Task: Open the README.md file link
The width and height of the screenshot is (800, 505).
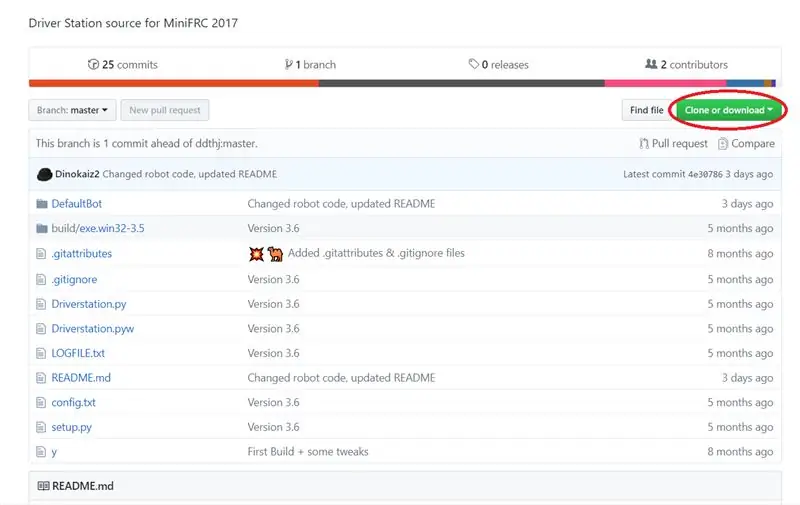Action: tap(81, 378)
